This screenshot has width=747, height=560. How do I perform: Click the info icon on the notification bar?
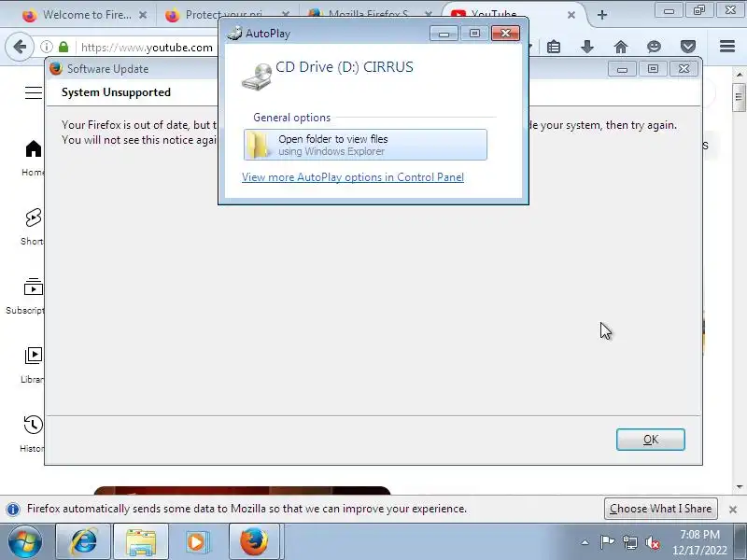click(x=13, y=510)
